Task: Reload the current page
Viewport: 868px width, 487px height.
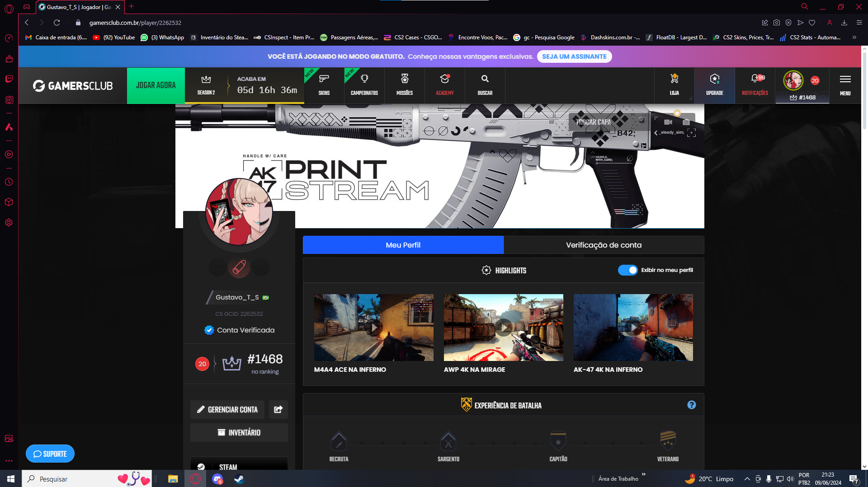Action: pyautogui.click(x=57, y=23)
